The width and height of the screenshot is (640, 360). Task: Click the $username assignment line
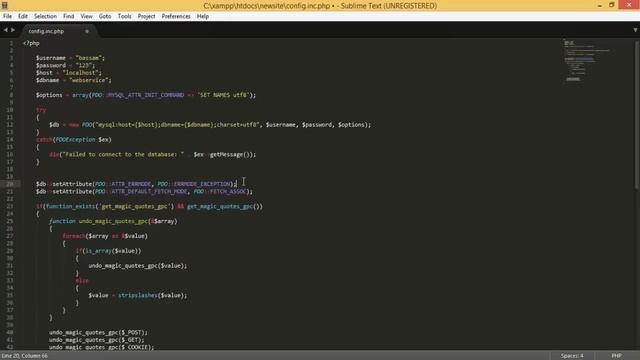(x=70, y=58)
